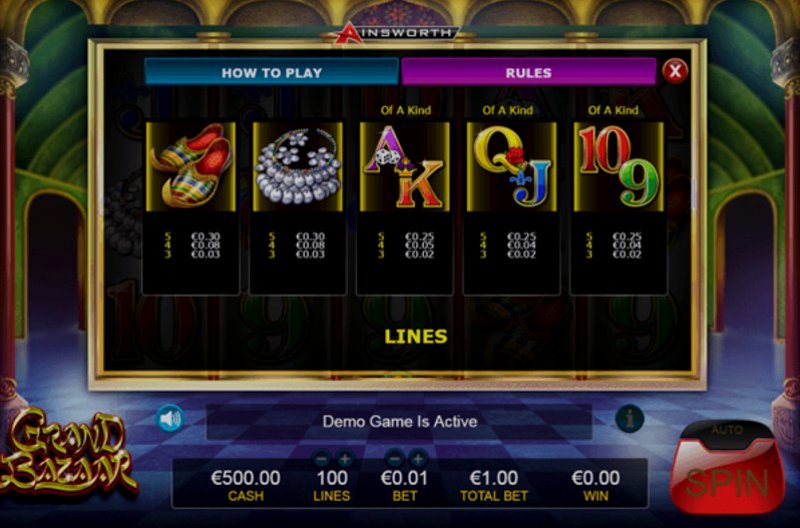This screenshot has width=800, height=528.
Task: Select the A and K card symbol
Action: click(405, 166)
